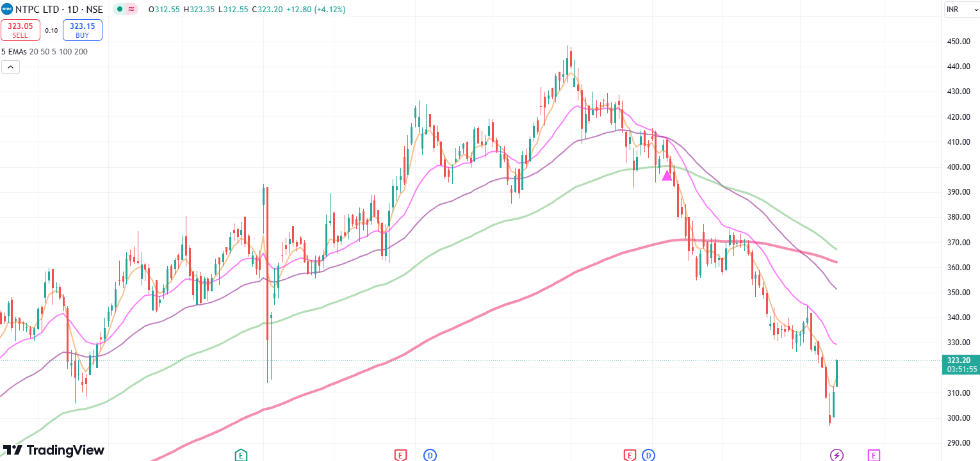The image size is (980, 461).
Task: Click the pink triangle marker on the chart
Action: pos(667,175)
